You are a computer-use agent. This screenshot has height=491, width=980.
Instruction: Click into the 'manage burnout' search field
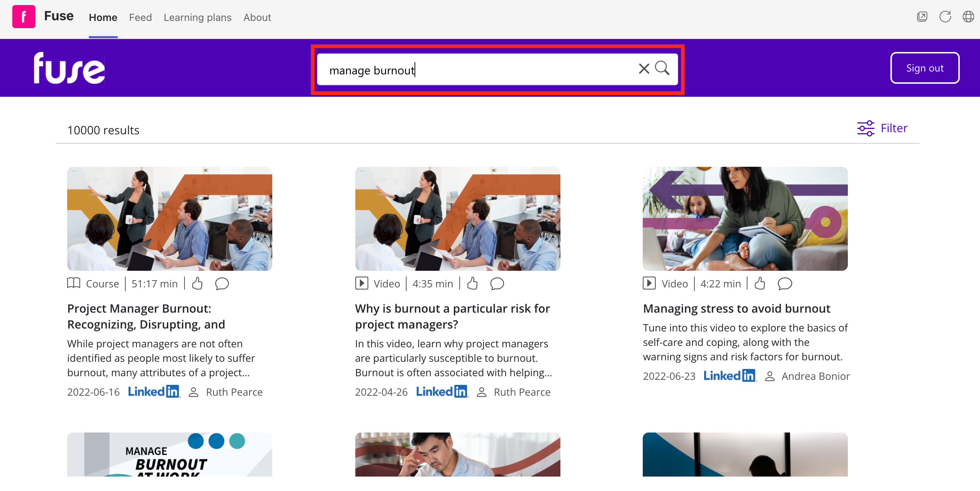coord(476,70)
